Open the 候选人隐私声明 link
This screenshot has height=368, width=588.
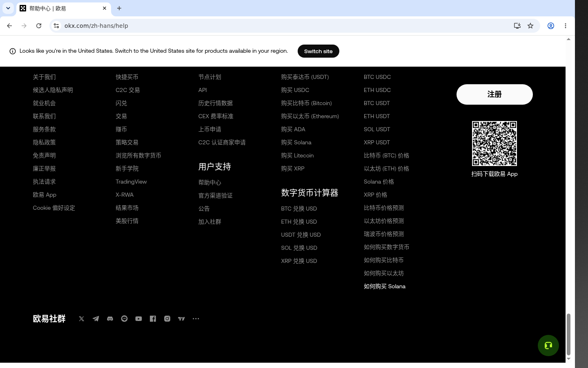(x=53, y=90)
